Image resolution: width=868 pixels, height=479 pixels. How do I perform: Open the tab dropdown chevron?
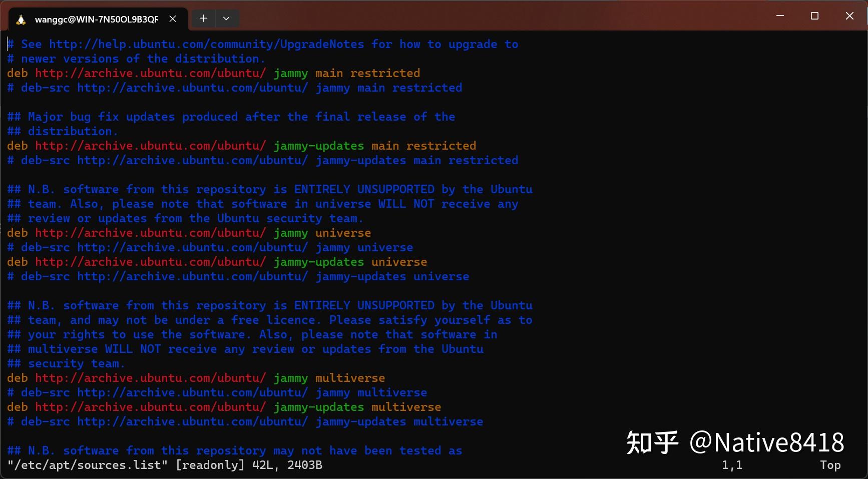pyautogui.click(x=226, y=19)
